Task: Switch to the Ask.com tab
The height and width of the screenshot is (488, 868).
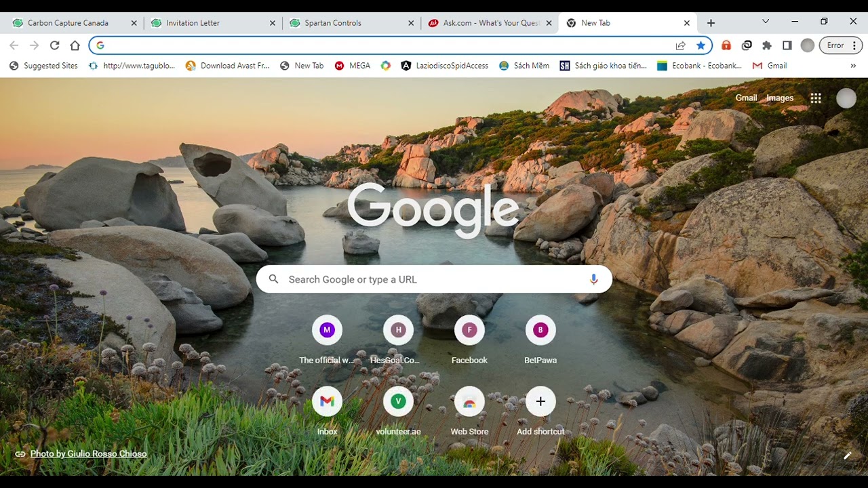Action: pyautogui.click(x=491, y=23)
